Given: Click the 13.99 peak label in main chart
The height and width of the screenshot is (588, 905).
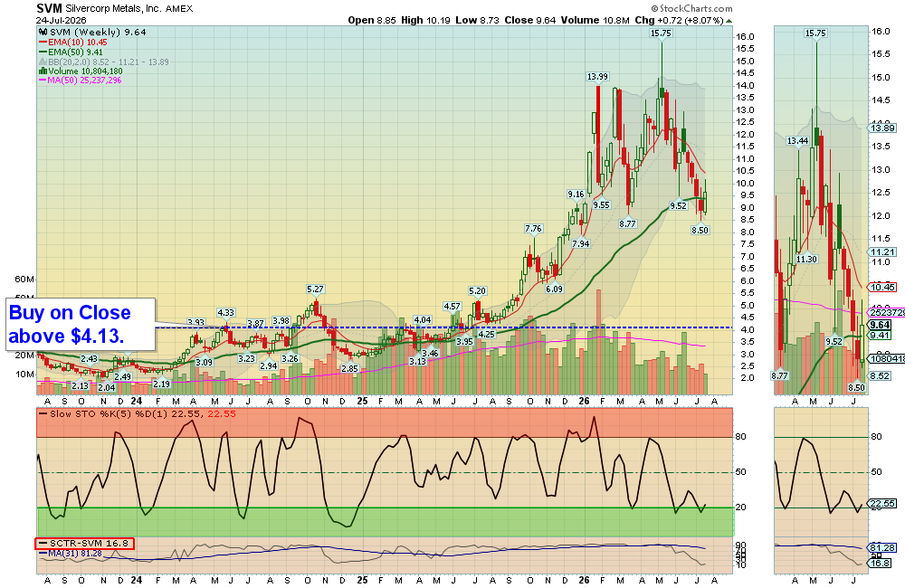Looking at the screenshot, I should [597, 77].
